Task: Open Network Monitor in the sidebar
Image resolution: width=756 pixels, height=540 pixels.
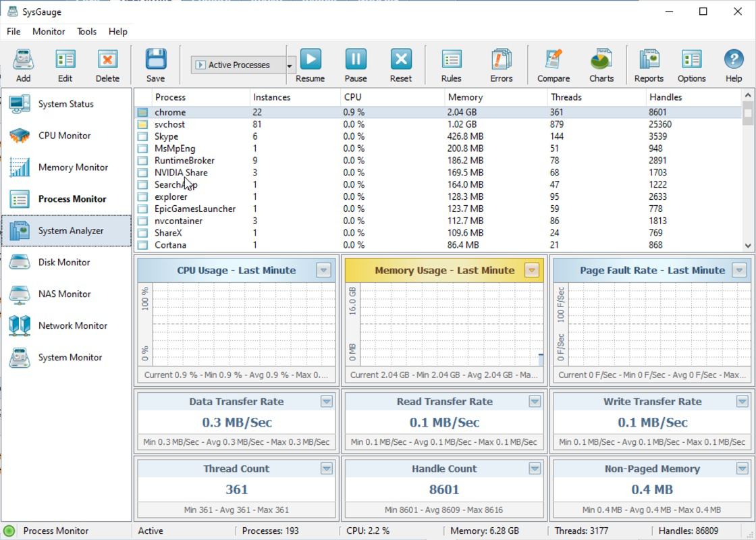Action: coord(67,326)
